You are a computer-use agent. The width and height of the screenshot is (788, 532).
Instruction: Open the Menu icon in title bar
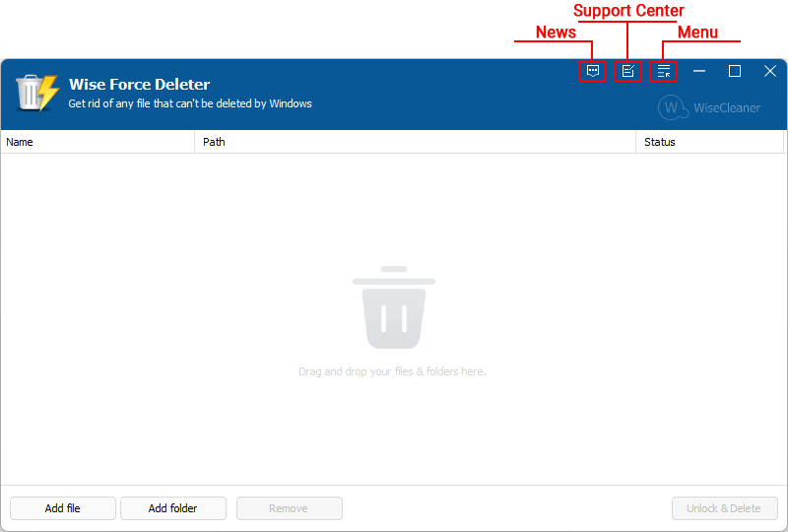[663, 71]
